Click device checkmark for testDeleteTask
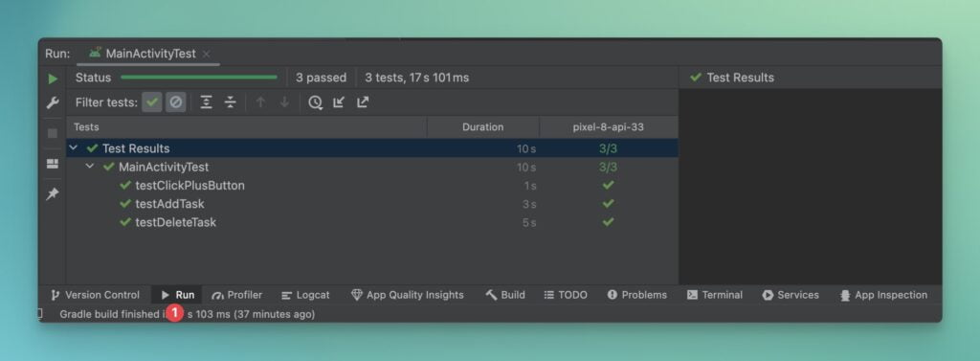The height and width of the screenshot is (361, 980). pyautogui.click(x=608, y=223)
